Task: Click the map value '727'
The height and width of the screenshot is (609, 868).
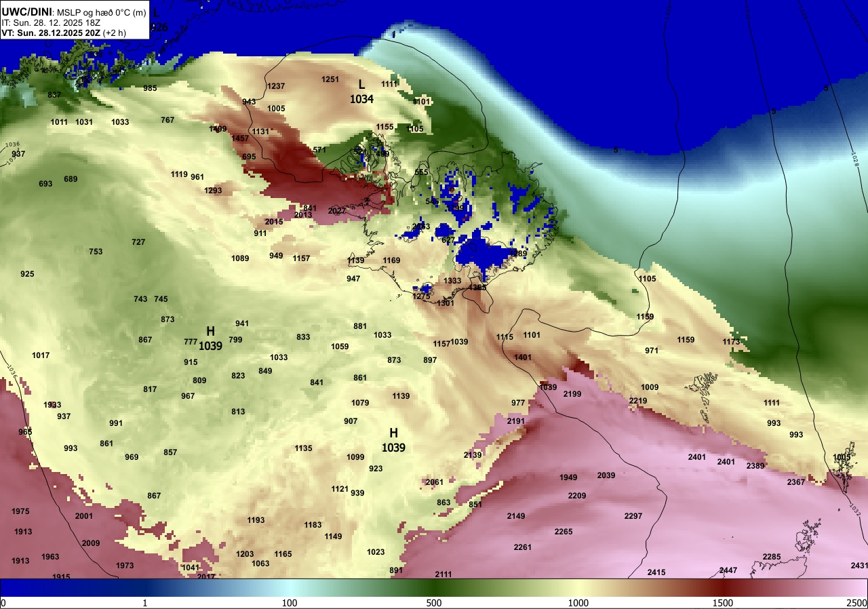Action: coord(138,242)
